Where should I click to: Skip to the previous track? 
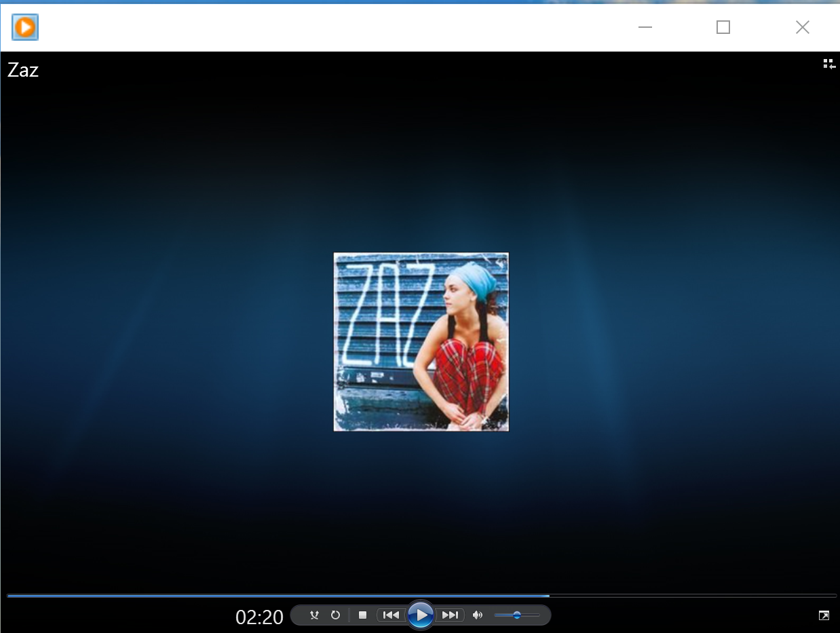tap(391, 615)
